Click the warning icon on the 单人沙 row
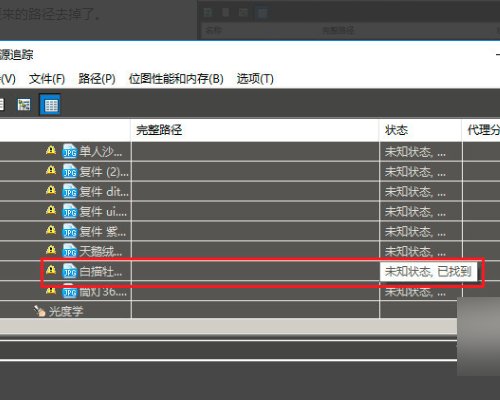The width and height of the screenshot is (500, 400). (51, 151)
